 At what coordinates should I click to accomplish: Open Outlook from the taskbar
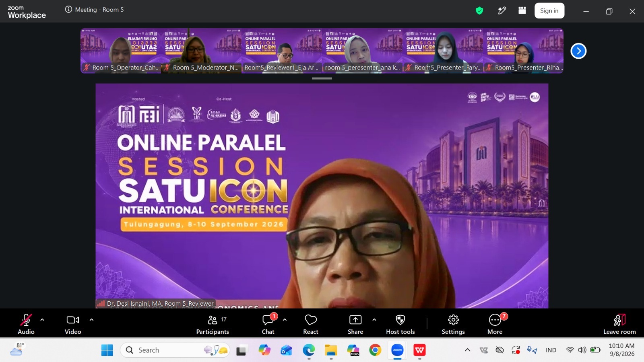click(287, 350)
